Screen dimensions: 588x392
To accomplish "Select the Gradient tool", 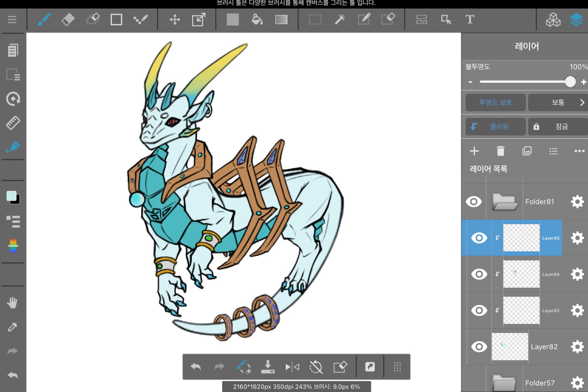I will point(281,20).
